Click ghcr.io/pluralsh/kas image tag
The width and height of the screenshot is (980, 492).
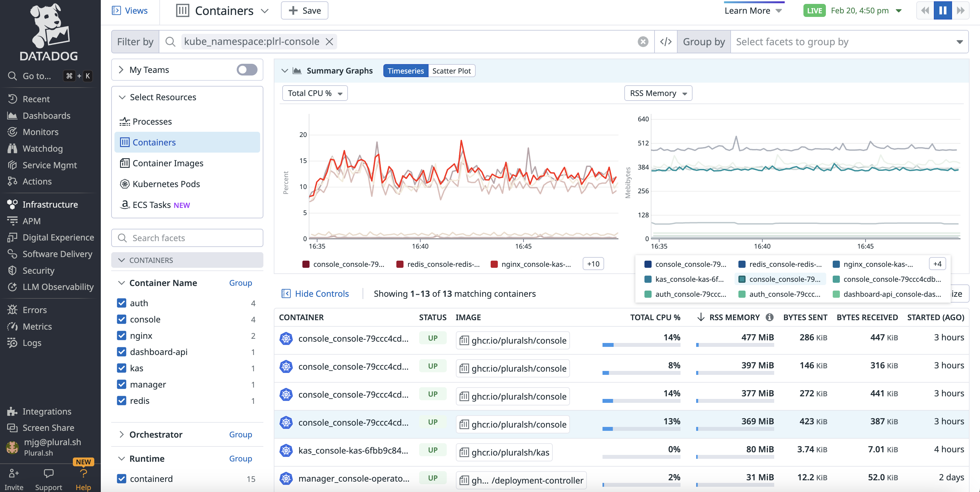(504, 452)
